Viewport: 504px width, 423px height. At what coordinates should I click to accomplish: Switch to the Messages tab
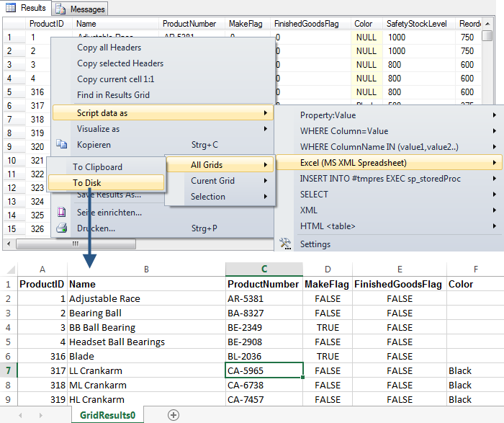(x=80, y=9)
